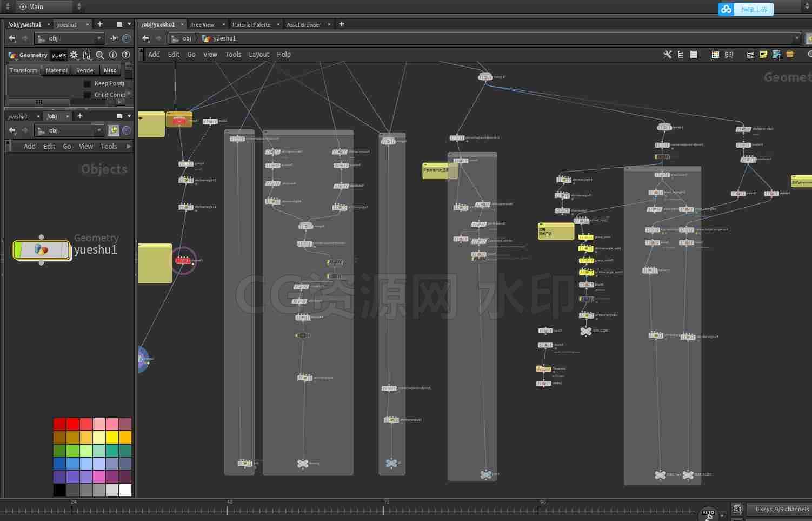Screen dimensions: 812x521
Task: Open node help question mark icon
Action: 126,55
